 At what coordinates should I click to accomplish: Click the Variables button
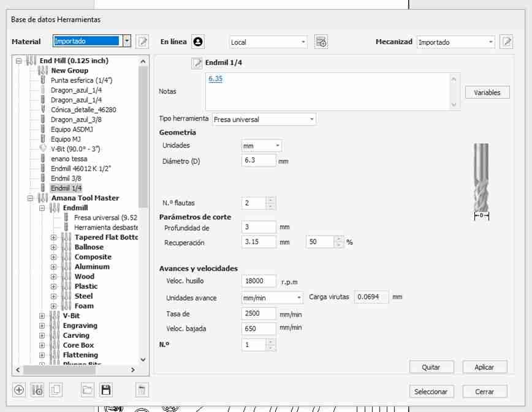[x=487, y=92]
